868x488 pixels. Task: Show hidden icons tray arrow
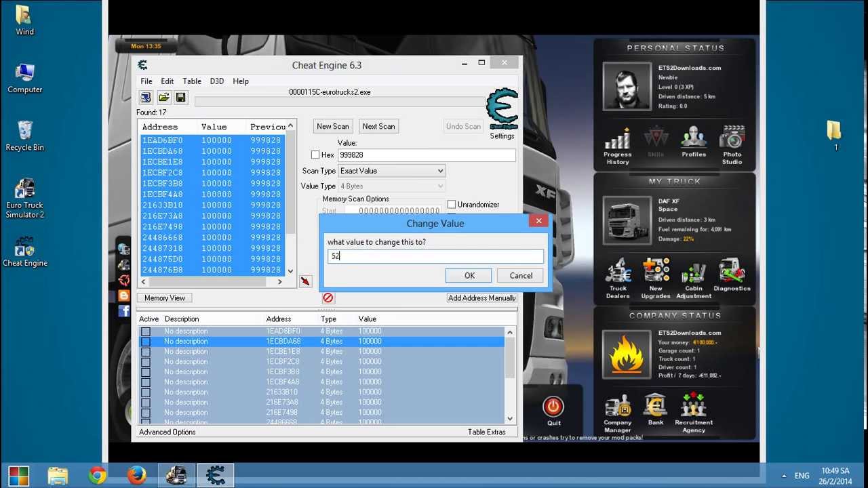point(784,476)
